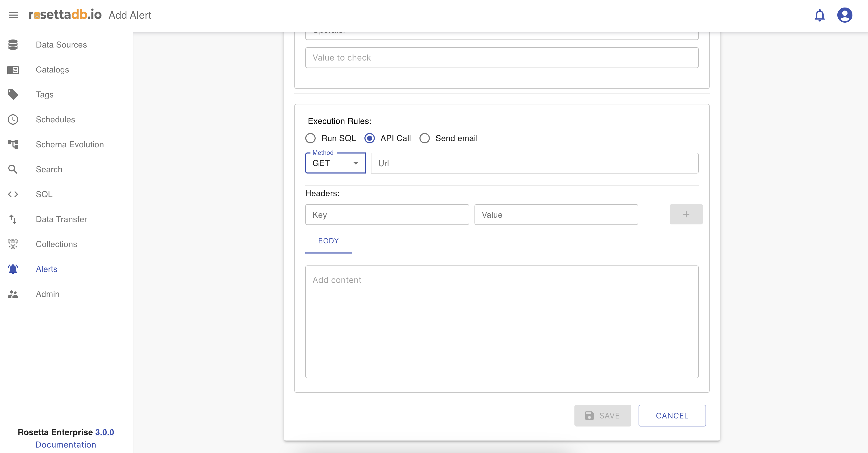Screen dimensions: 868x453
Task: Open the Method GET dropdown
Action: coord(335,163)
